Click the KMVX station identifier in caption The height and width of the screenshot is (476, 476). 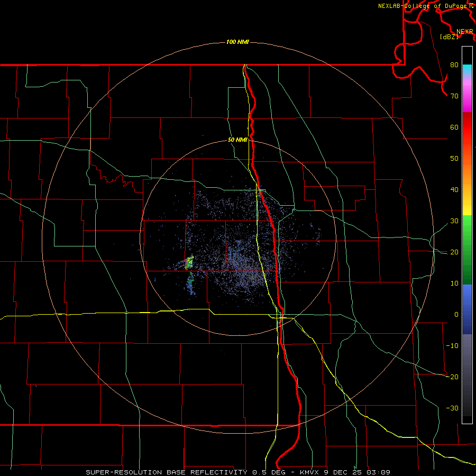[x=310, y=472]
